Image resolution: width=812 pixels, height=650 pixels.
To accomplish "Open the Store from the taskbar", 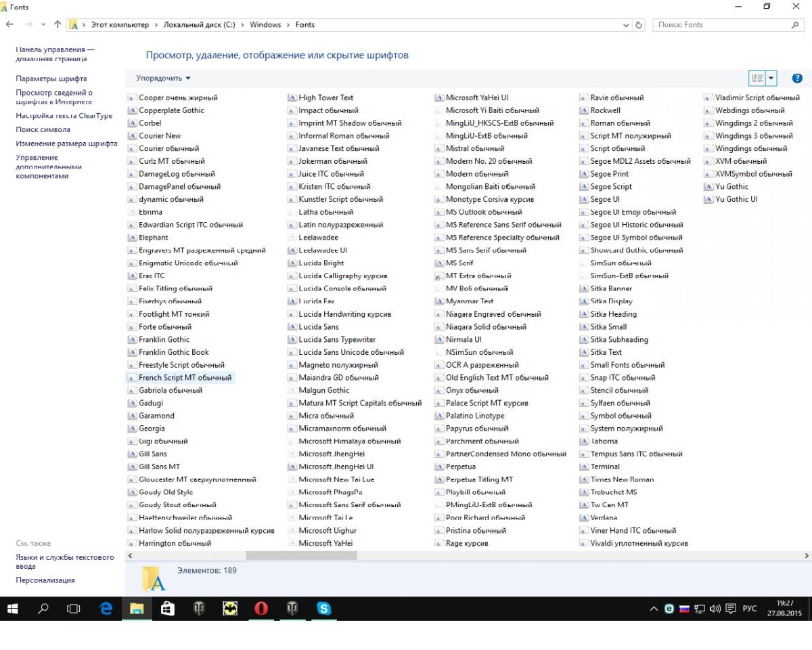I will pyautogui.click(x=167, y=609).
